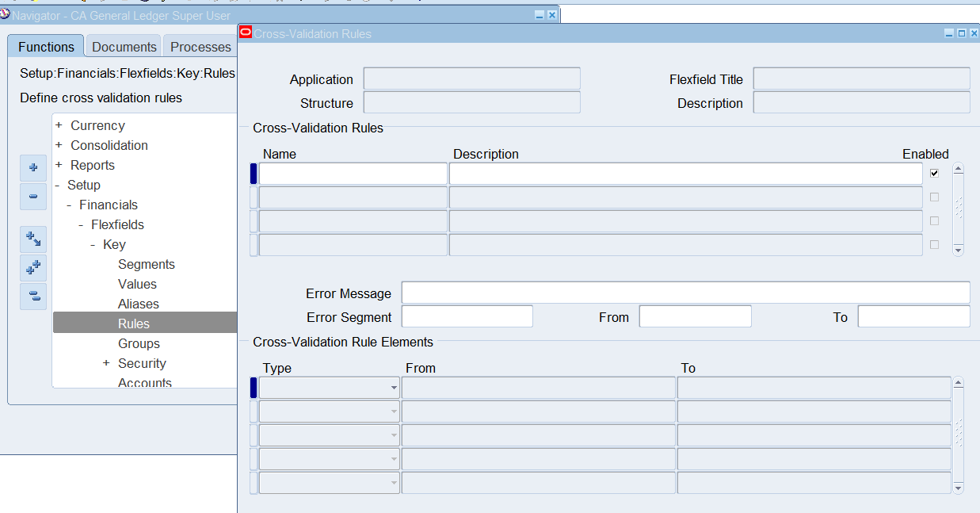Click the Oracle icon in the Cross-Validation Rules title bar
This screenshot has height=513, width=980.
[x=246, y=33]
